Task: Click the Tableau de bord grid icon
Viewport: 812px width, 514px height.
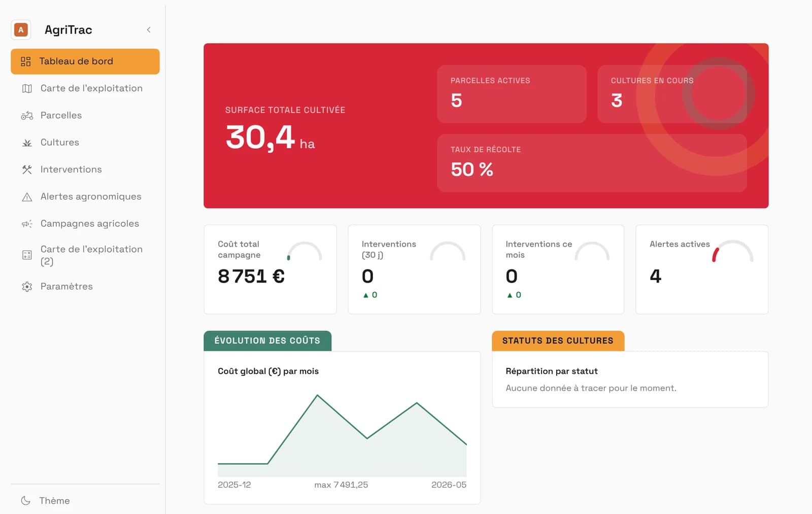Action: tap(26, 61)
